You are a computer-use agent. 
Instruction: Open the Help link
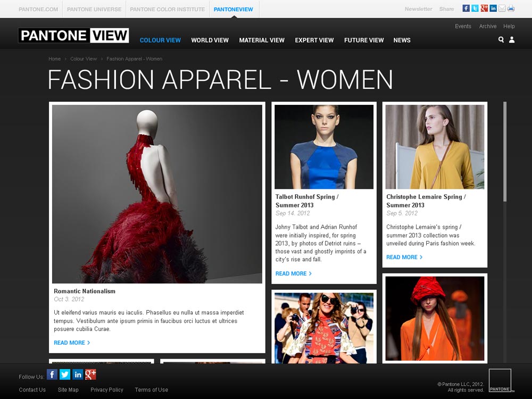pos(509,26)
